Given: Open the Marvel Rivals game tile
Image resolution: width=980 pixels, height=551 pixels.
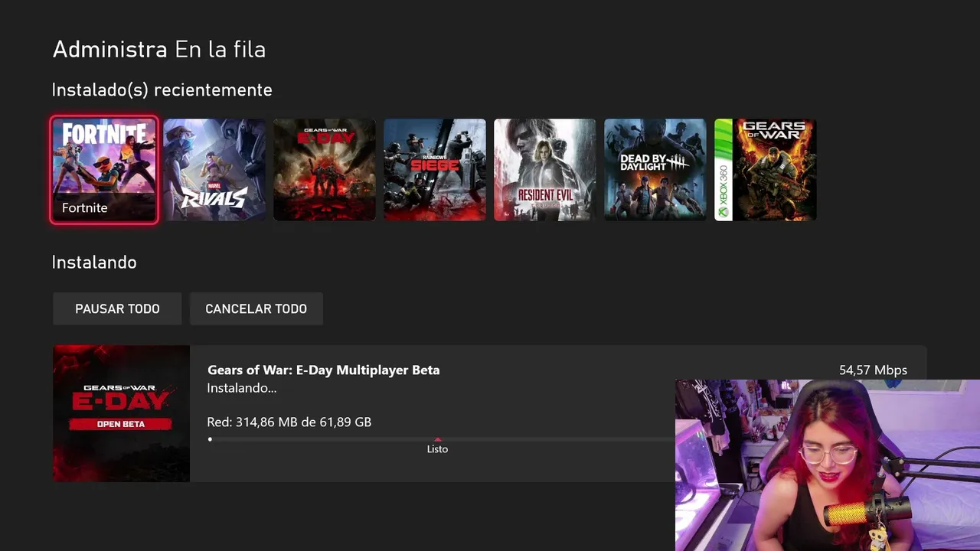Looking at the screenshot, I should tap(214, 170).
